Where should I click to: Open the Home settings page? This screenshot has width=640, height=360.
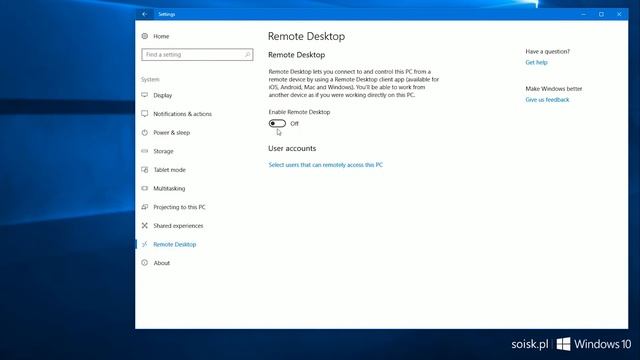161,36
